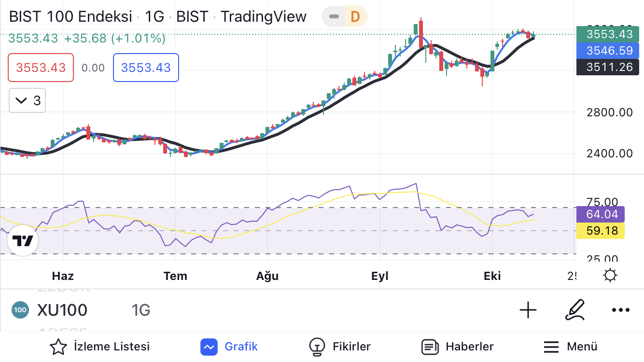Tap the Haberler news icon

pos(430,347)
